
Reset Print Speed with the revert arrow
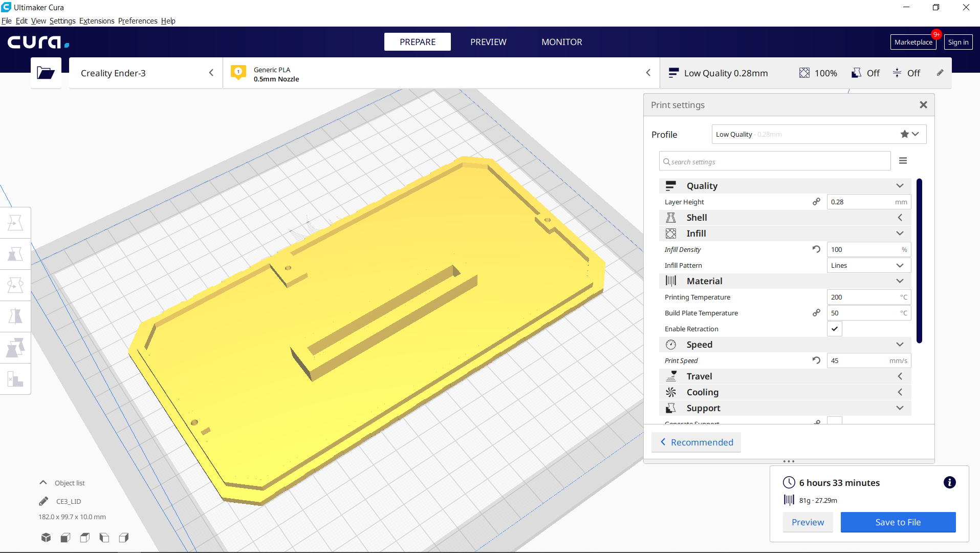point(816,360)
